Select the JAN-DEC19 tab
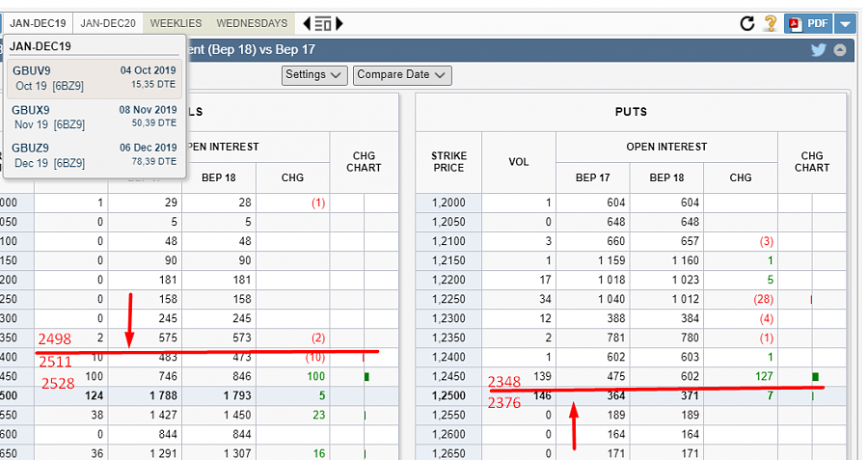The height and width of the screenshot is (460, 868). point(38,23)
